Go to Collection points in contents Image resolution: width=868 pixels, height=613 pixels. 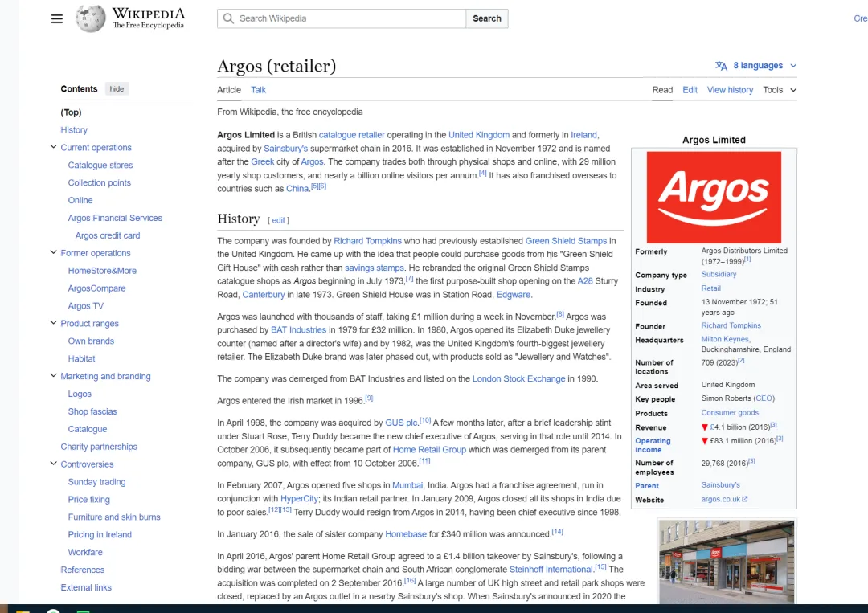point(99,182)
